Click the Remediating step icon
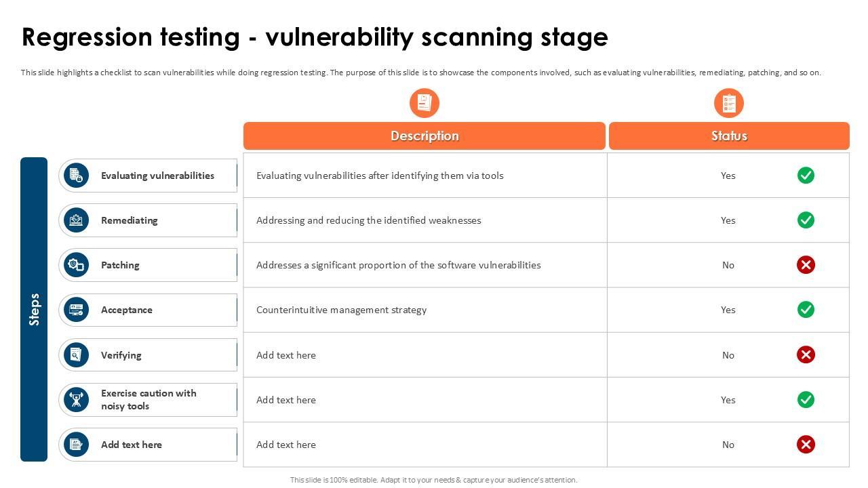The width and height of the screenshot is (868, 488). [x=77, y=220]
